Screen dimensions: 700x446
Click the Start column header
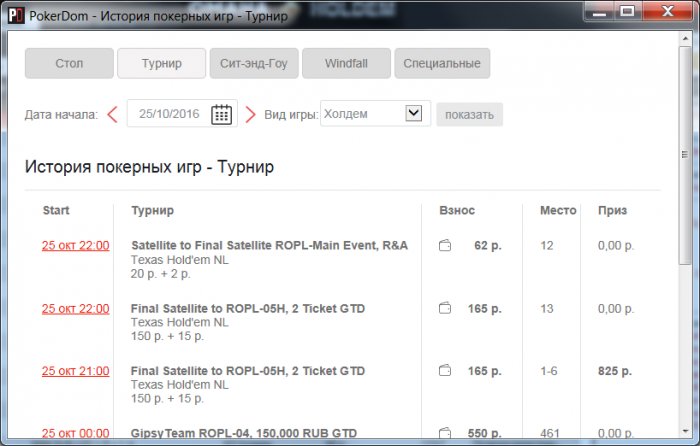(x=56, y=210)
